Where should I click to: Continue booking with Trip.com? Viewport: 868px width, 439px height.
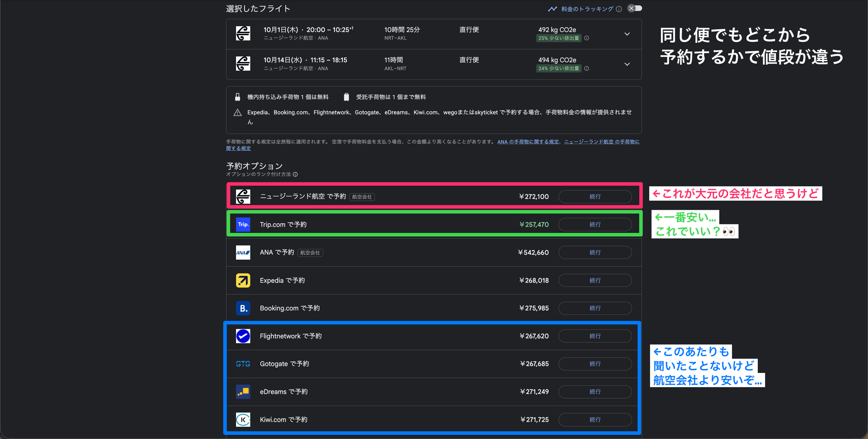tap(595, 224)
